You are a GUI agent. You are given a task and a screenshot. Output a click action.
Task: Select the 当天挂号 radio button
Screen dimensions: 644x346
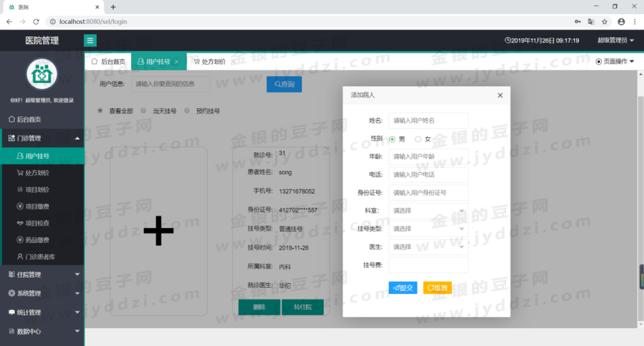click(143, 110)
